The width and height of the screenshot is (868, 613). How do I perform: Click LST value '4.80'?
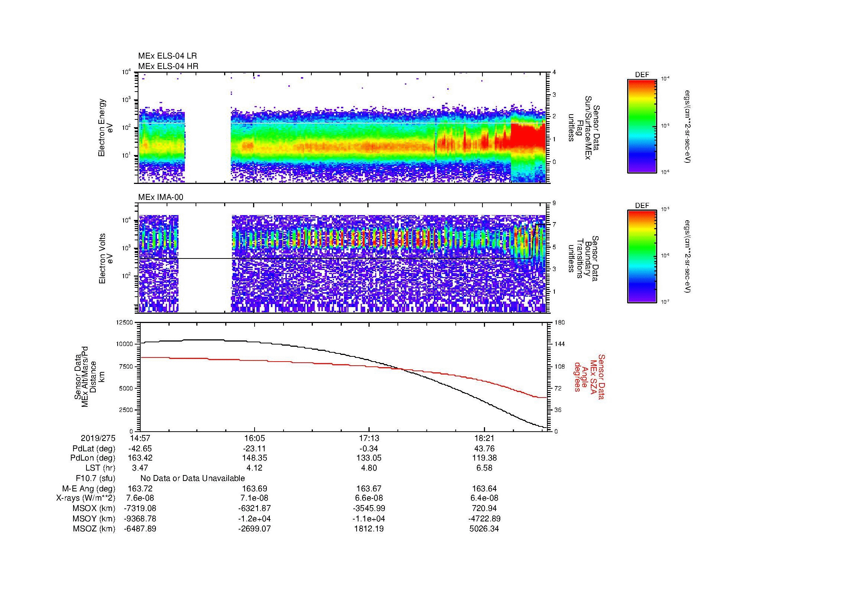369,468
